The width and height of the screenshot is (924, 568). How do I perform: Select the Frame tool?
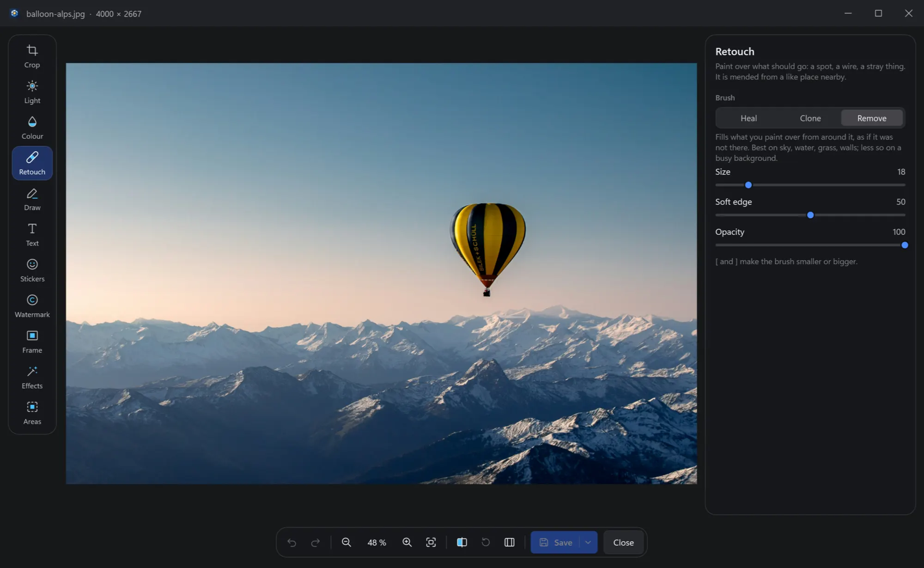(x=32, y=342)
